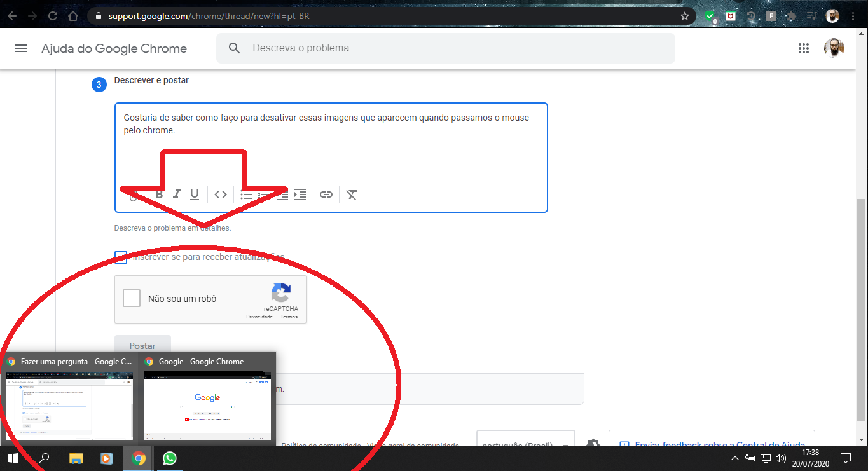Screen dimensions: 868x471
Task: Clear text formatting
Action: tap(352, 195)
